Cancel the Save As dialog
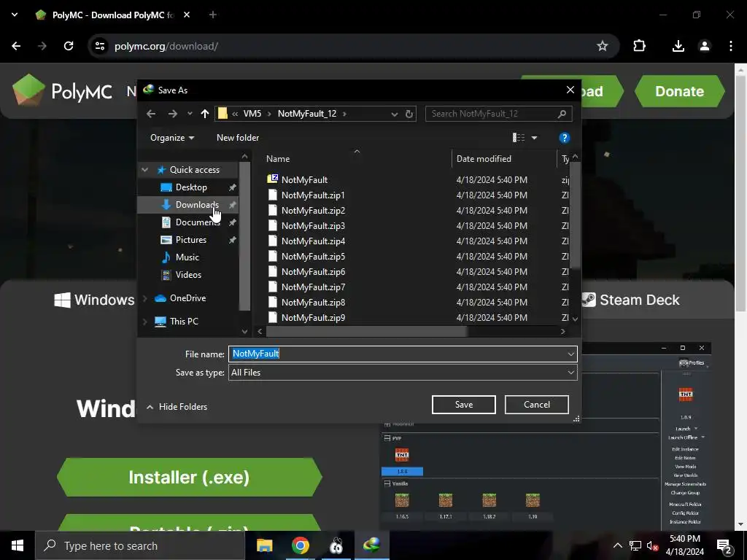Image resolution: width=747 pixels, height=560 pixels. (x=536, y=405)
